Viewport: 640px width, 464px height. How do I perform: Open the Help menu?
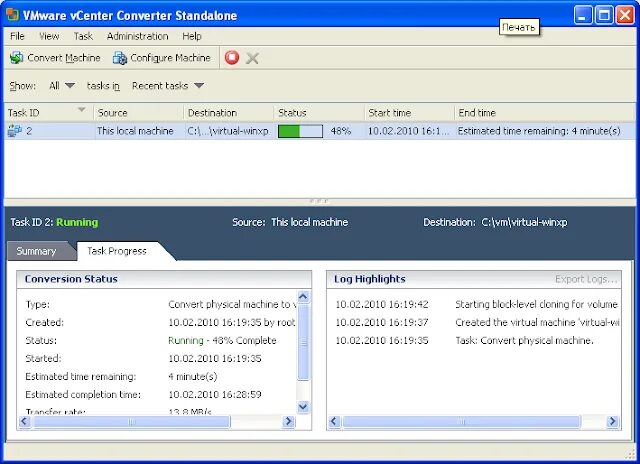(192, 36)
